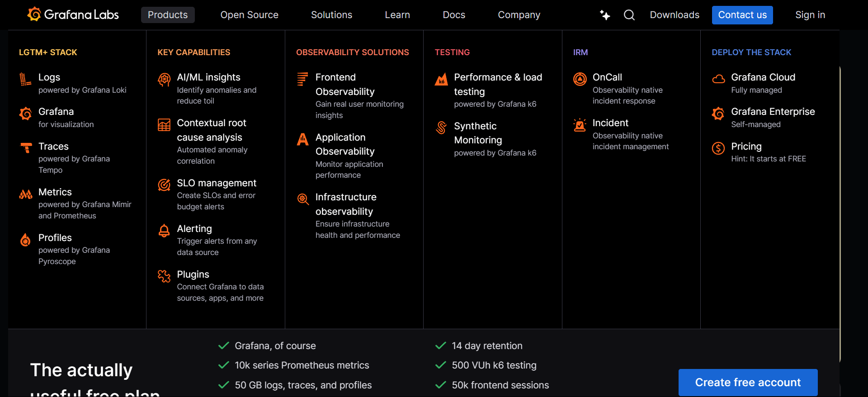Open Grafana Enterprise link
The width and height of the screenshot is (868, 397).
pos(773,112)
